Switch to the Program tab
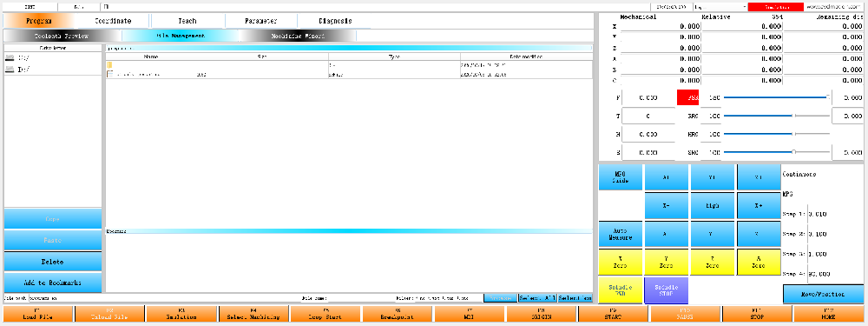 coord(39,21)
